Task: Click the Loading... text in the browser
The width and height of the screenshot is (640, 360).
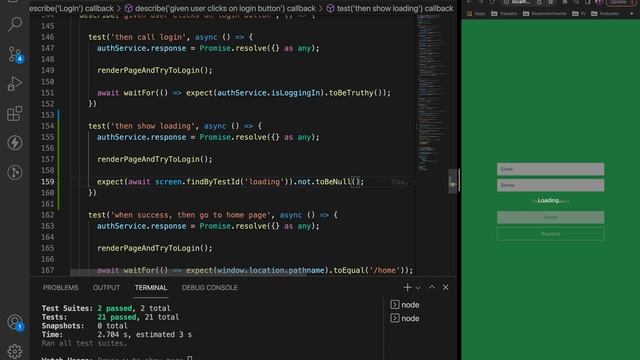Action: [549, 200]
